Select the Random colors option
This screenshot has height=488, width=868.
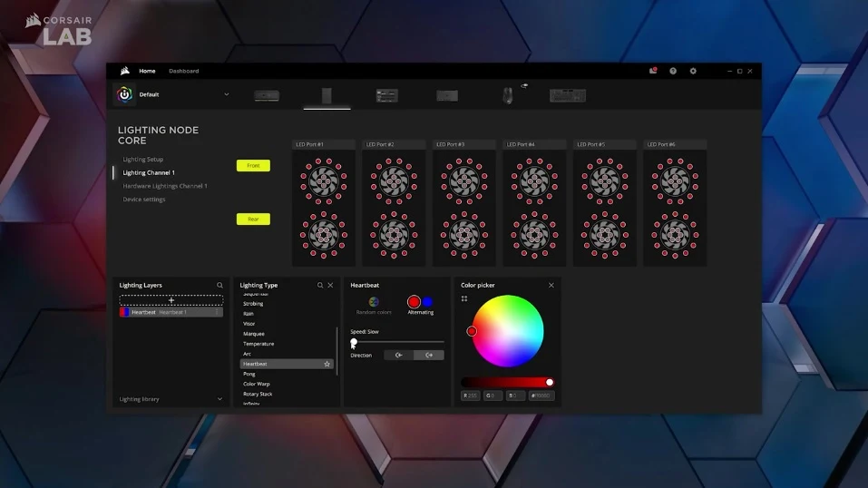point(374,305)
